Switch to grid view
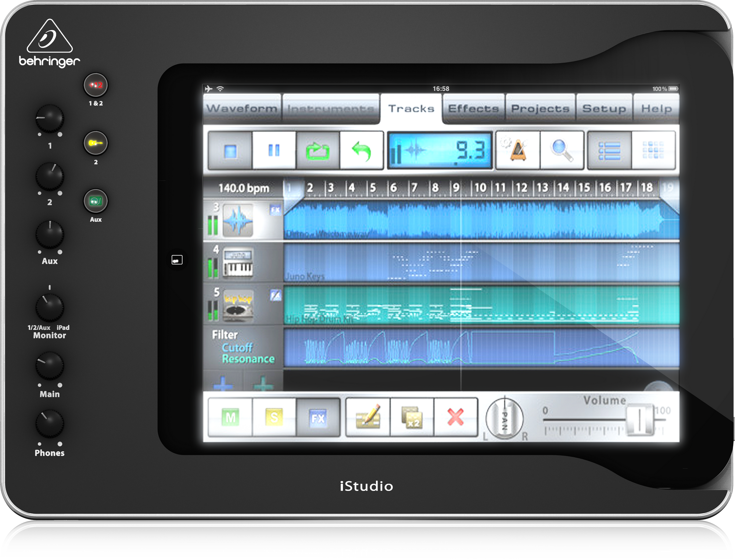This screenshot has height=560, width=735. [x=653, y=151]
